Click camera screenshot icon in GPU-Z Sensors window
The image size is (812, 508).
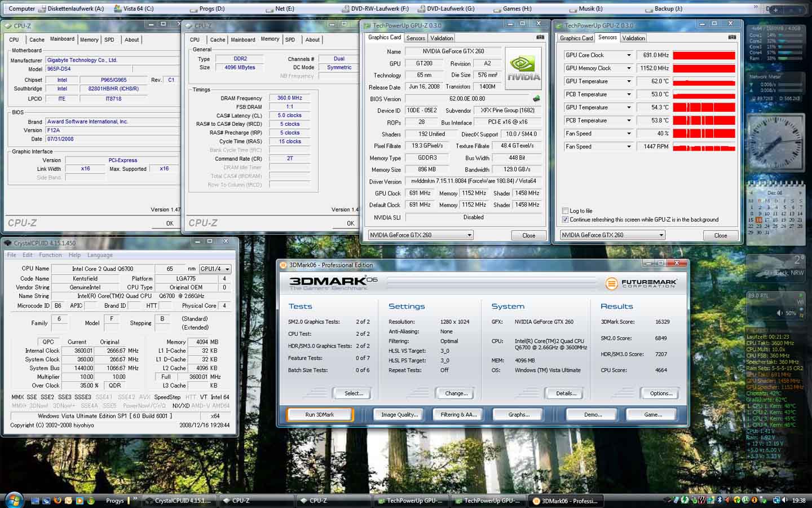(732, 37)
